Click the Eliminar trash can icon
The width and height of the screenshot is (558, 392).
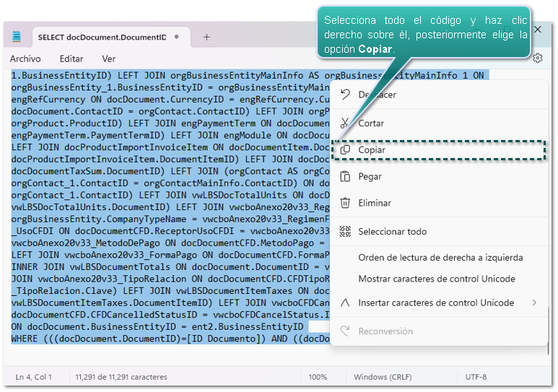tap(345, 203)
